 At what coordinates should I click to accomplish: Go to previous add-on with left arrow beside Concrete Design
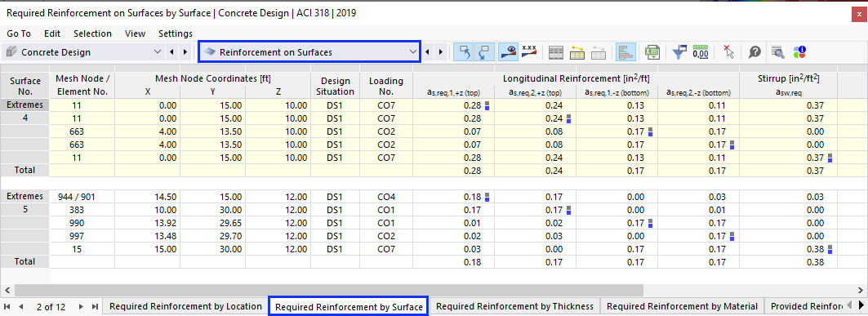171,52
